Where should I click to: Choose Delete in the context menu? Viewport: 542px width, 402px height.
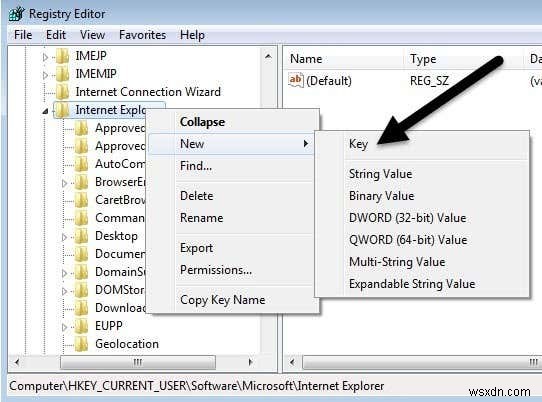point(232,196)
